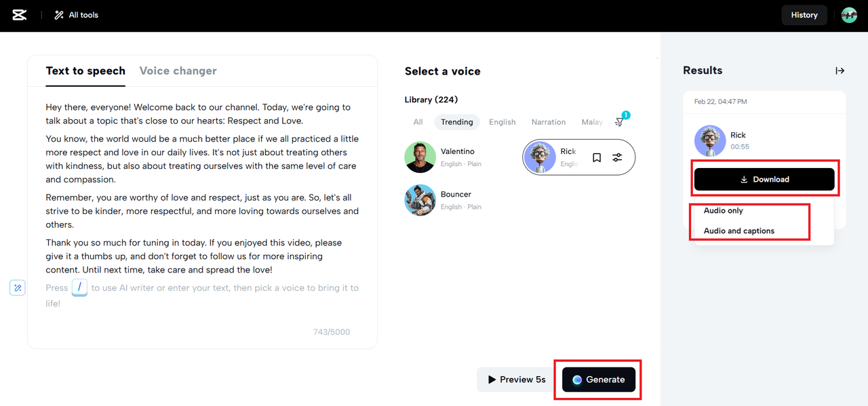Image resolution: width=868 pixels, height=406 pixels.
Task: Open the History panel
Action: click(x=804, y=15)
